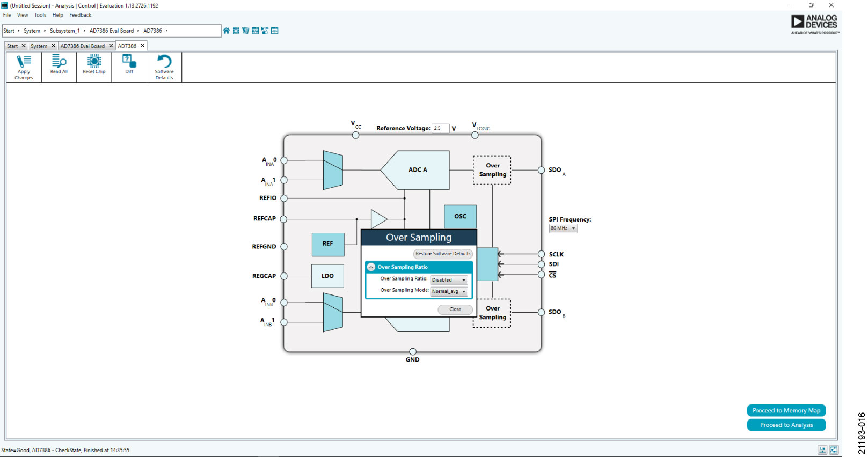The image size is (868, 457).
Task: Open the Over Sampling Mode dropdown
Action: tap(449, 291)
